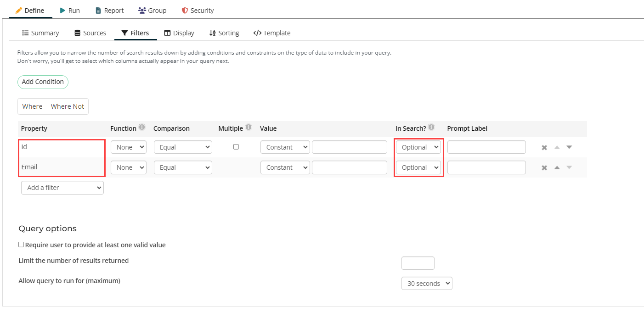The image size is (644, 323).
Task: Select the Where Not condition toggle
Action: [68, 106]
